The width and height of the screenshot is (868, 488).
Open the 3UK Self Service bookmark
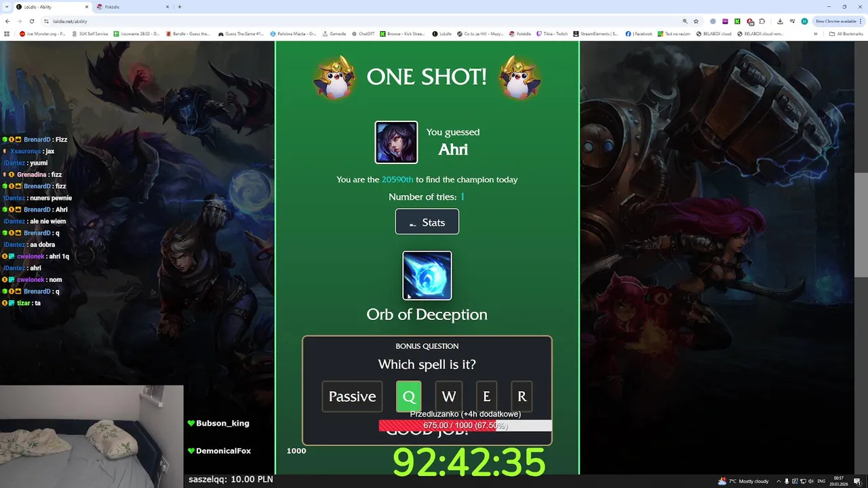90,33
